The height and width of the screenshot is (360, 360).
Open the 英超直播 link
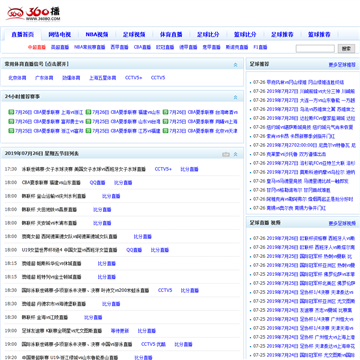point(60,47)
